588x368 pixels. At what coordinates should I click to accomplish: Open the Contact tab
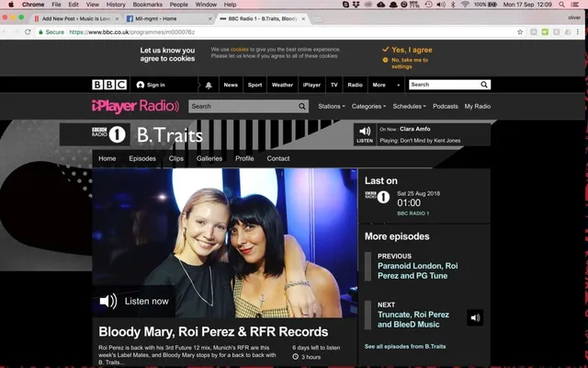(x=278, y=158)
